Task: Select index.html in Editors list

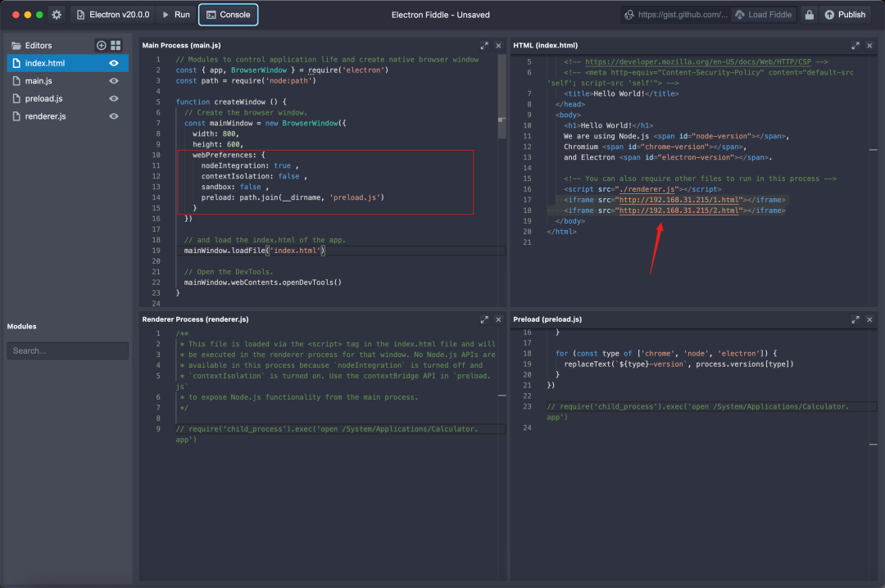Action: tap(68, 63)
